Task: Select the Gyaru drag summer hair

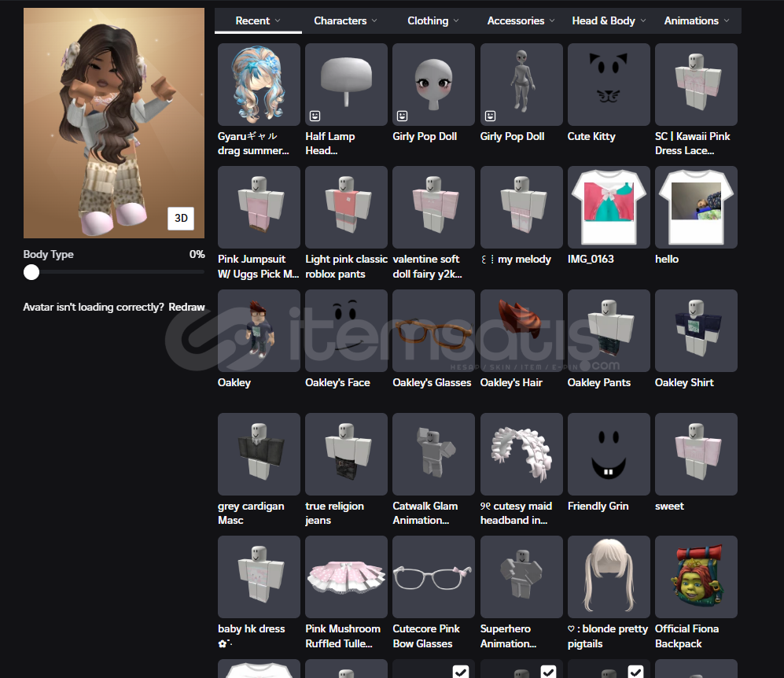Action: coord(259,84)
